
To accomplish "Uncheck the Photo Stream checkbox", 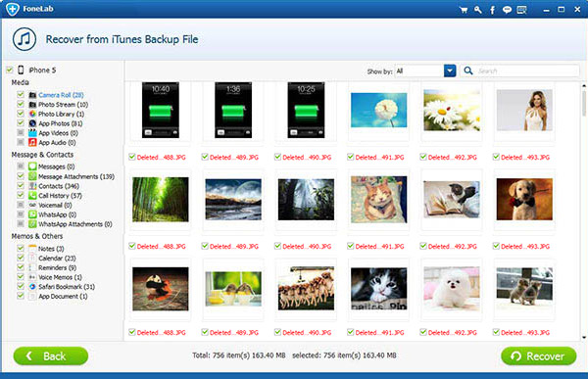I will (x=21, y=104).
